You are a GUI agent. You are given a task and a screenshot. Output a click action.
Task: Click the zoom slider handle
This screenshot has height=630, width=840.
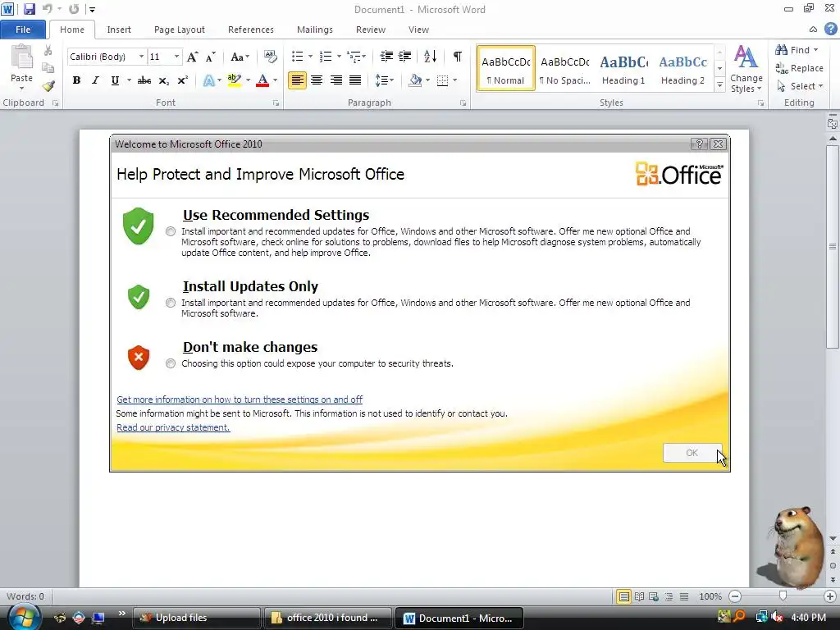[x=783, y=596]
